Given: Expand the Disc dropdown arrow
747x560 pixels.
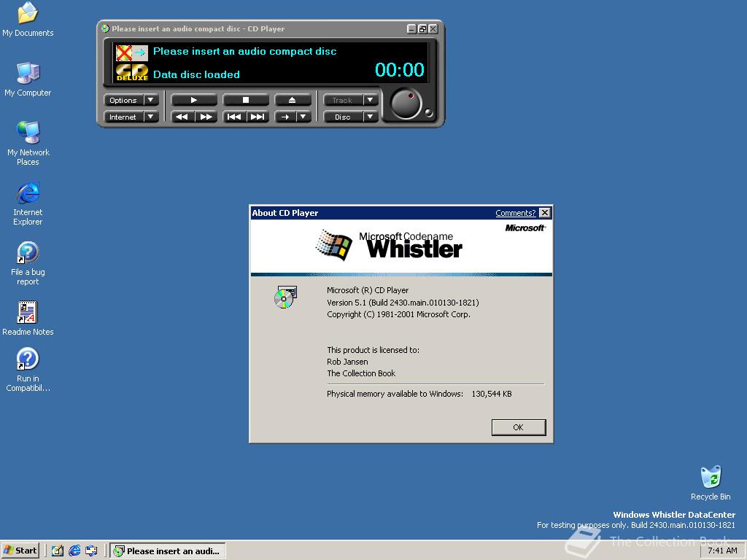Looking at the screenshot, I should point(370,117).
